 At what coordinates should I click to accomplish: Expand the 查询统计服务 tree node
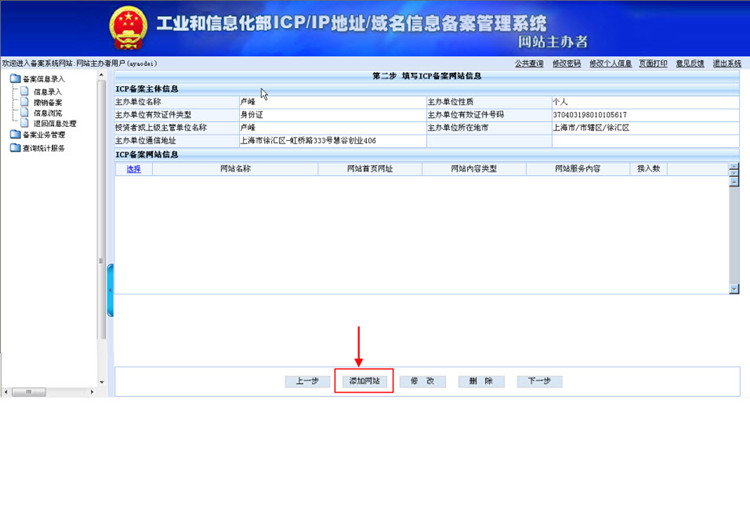(43, 148)
